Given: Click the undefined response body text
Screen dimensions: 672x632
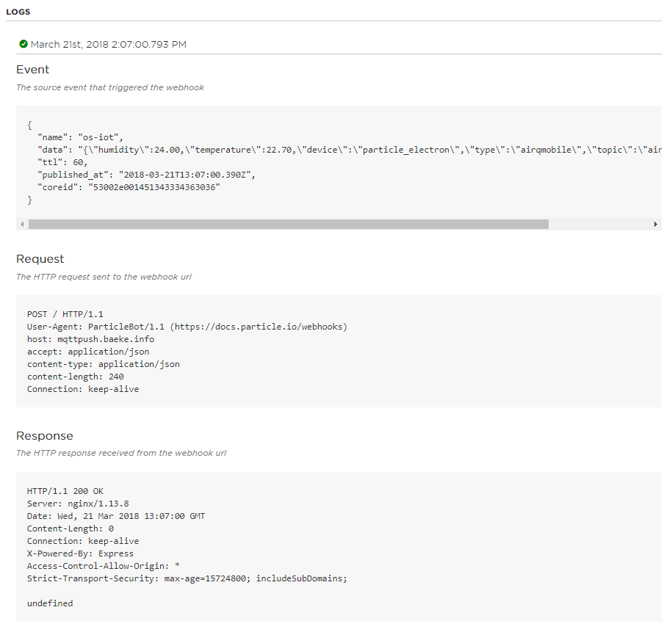Looking at the screenshot, I should 50,603.
